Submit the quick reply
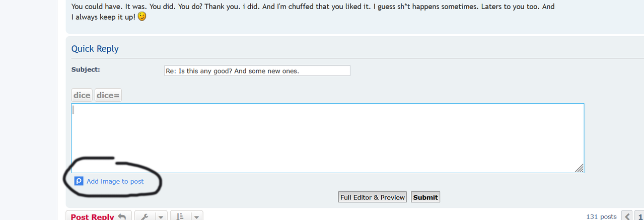The height and width of the screenshot is (220, 644). (425, 197)
